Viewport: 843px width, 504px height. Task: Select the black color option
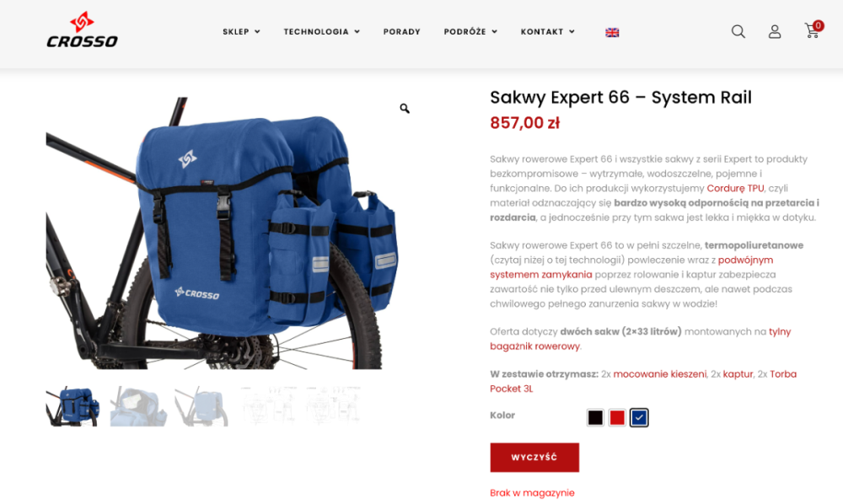[x=595, y=417]
